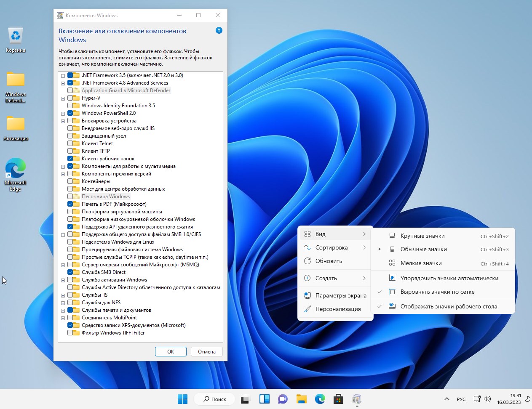Expand the Службы IIS tree node
Viewport: 532px width, 409px height.
[63, 295]
